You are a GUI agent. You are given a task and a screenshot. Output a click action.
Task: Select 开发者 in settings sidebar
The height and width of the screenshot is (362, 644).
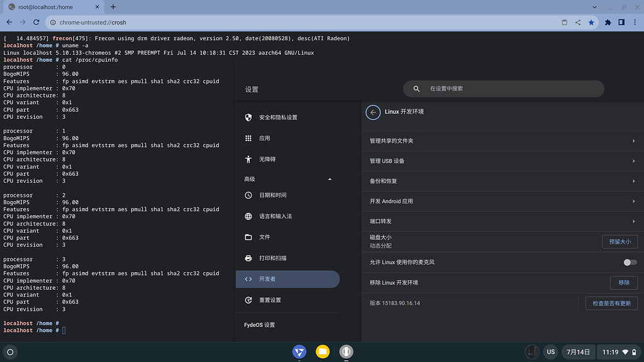pos(287,279)
